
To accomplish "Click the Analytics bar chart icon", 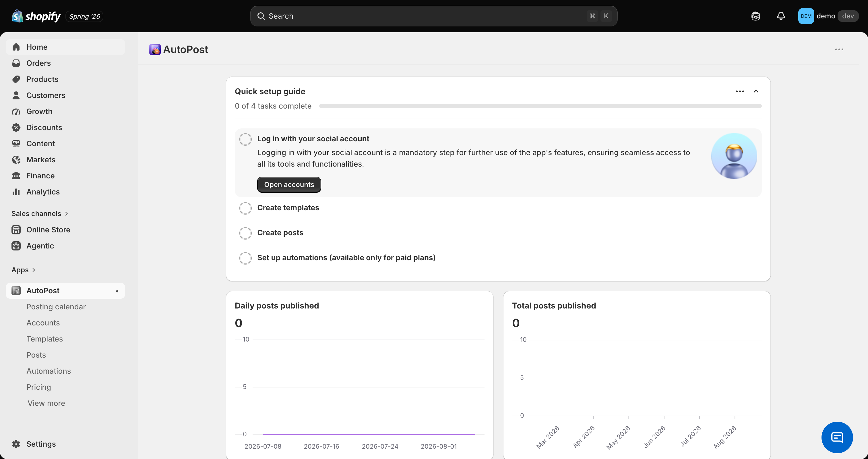I will click(16, 192).
